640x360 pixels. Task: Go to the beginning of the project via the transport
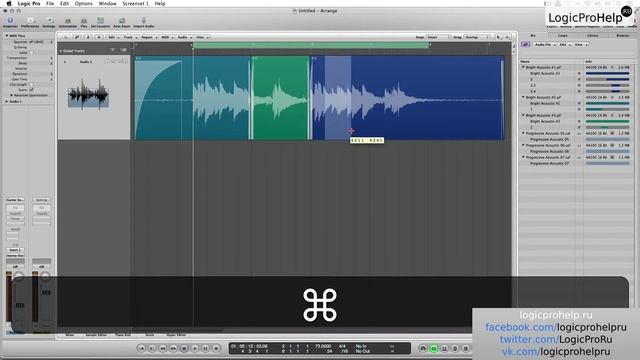141,348
